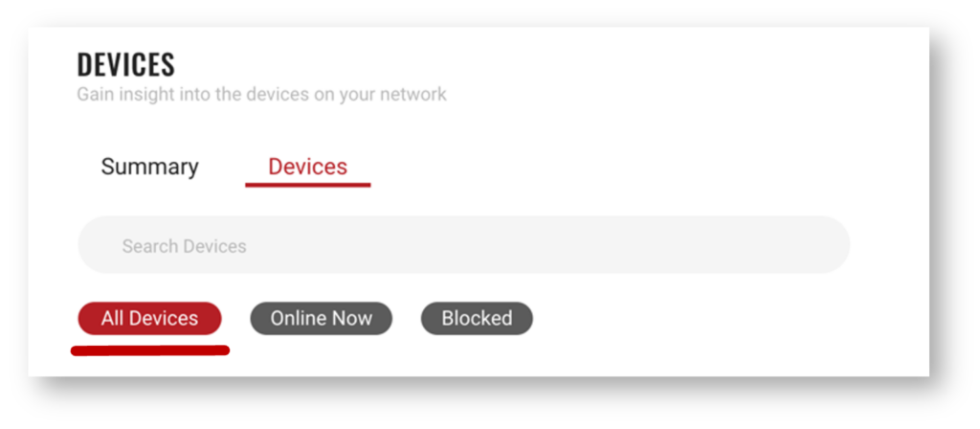Click the DEVICES page heading
This screenshot has width=980, height=429.
125,65
